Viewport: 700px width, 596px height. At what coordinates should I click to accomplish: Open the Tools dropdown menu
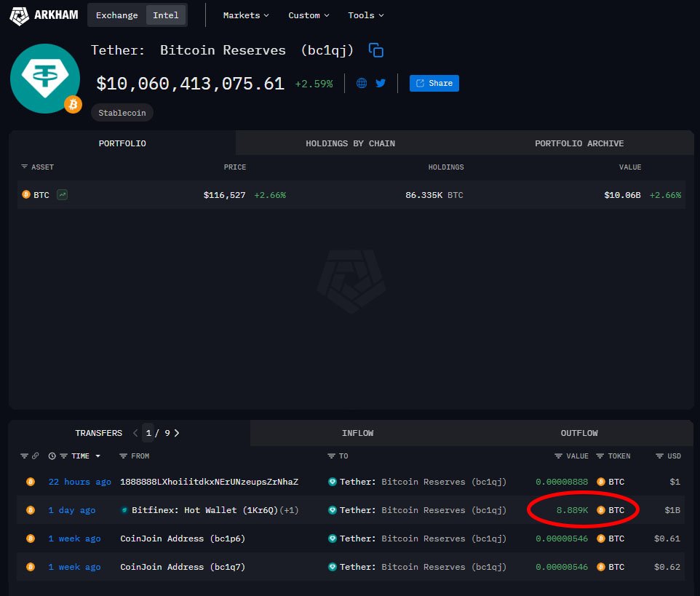click(x=365, y=15)
